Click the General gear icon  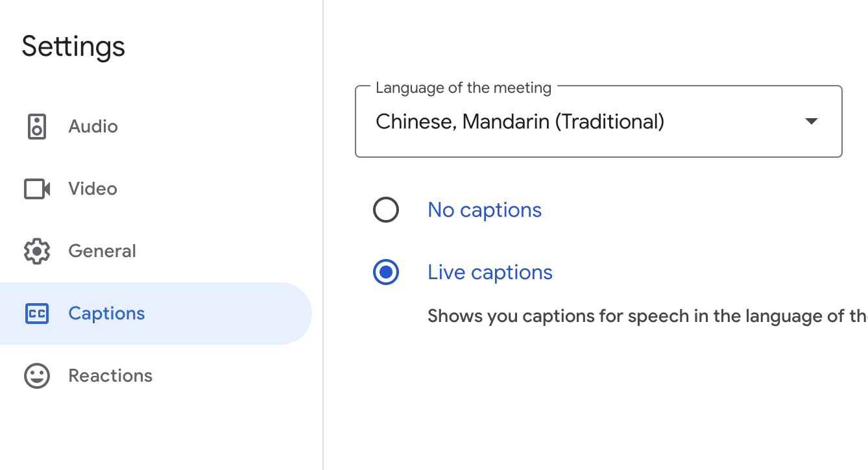click(37, 251)
